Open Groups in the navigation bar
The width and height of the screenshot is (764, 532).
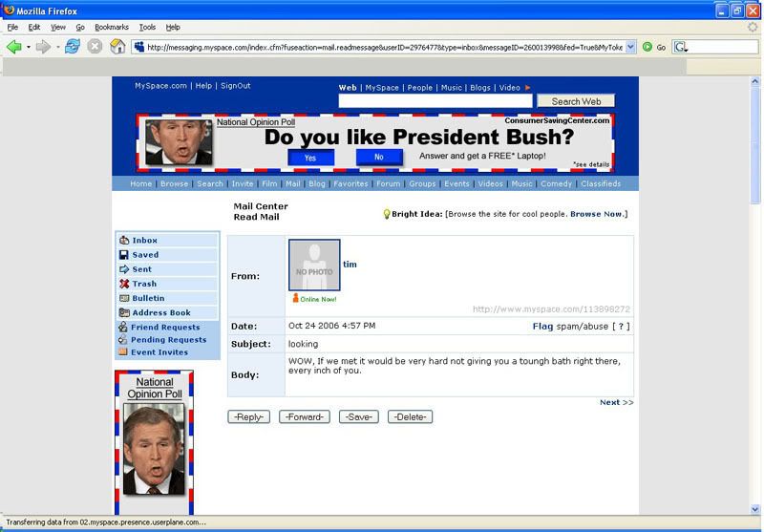click(422, 183)
